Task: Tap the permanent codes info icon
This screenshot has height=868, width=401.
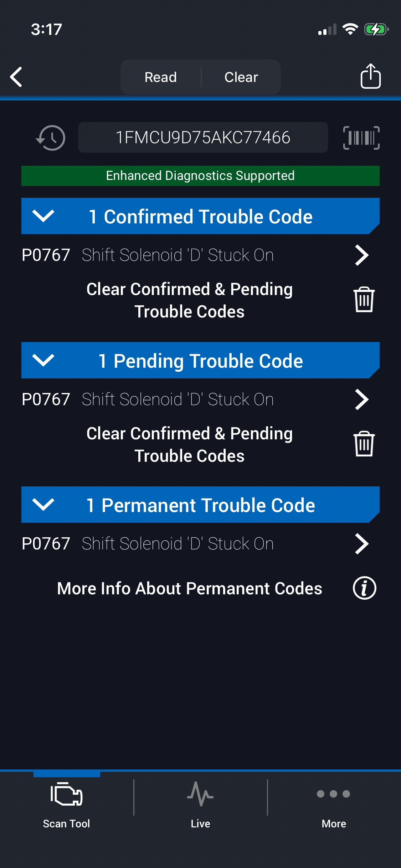Action: [364, 588]
